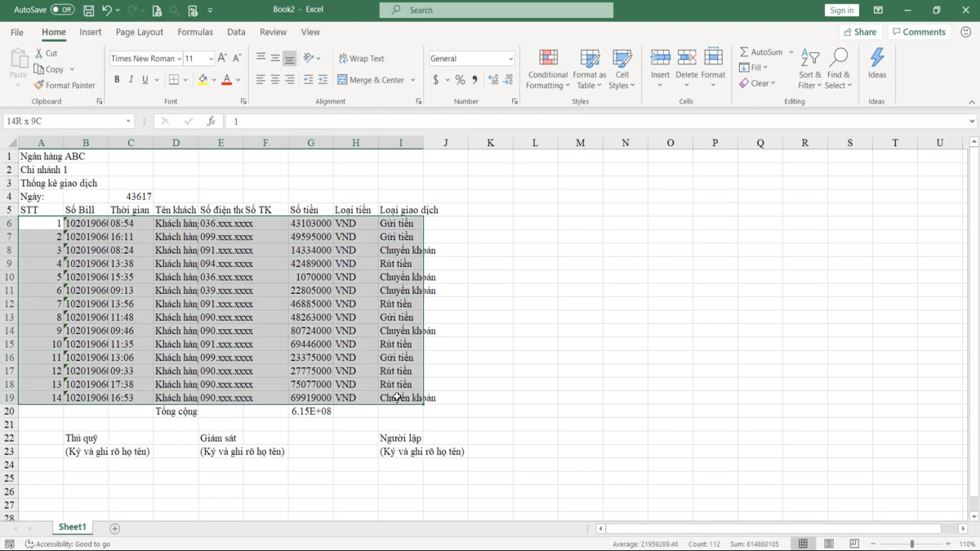Image resolution: width=980 pixels, height=551 pixels.
Task: Decrease font size with small A icon
Action: click(238, 58)
